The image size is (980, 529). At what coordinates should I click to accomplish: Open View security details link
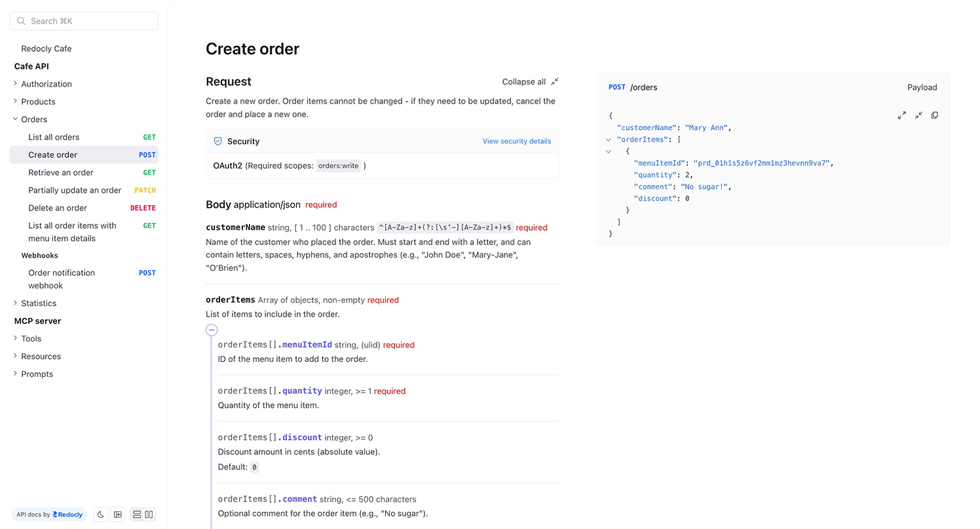click(x=517, y=142)
